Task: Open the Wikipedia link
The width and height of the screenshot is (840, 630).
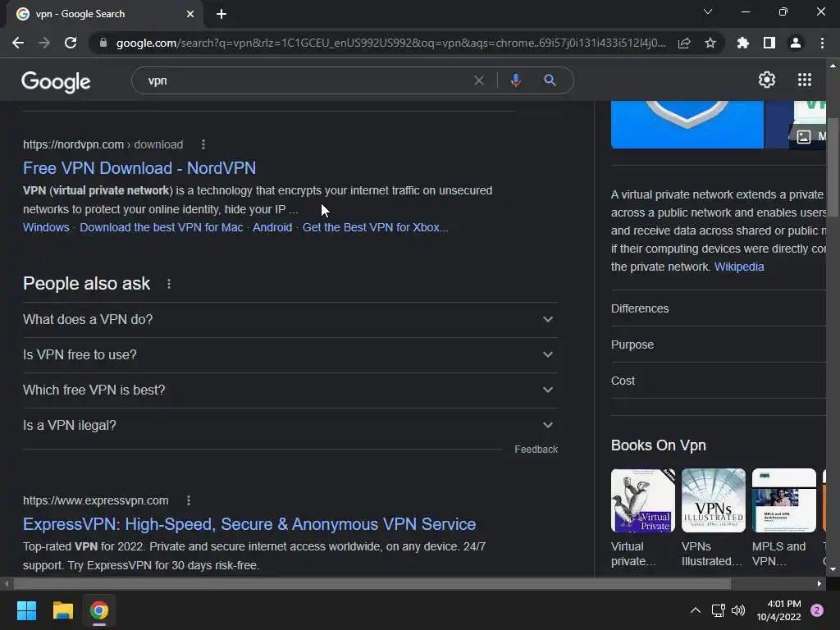Action: [739, 267]
